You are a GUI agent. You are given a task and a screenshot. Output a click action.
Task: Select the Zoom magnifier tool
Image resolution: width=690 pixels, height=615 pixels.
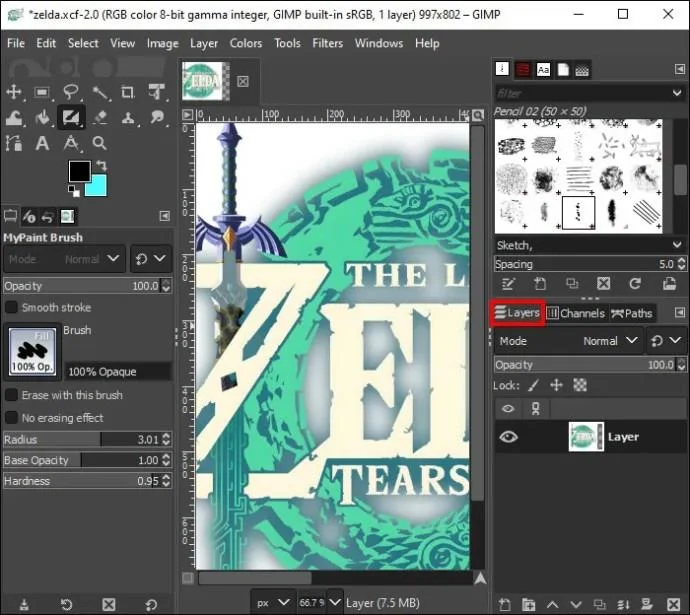(99, 143)
